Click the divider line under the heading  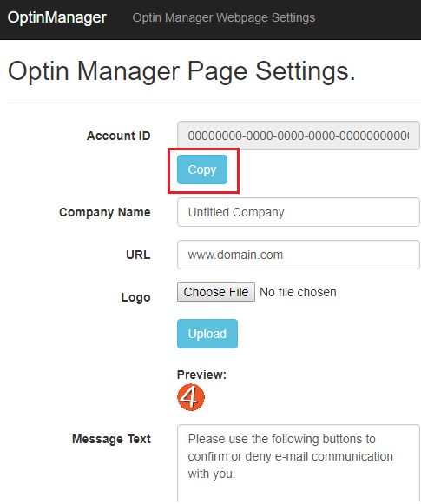pos(214,103)
